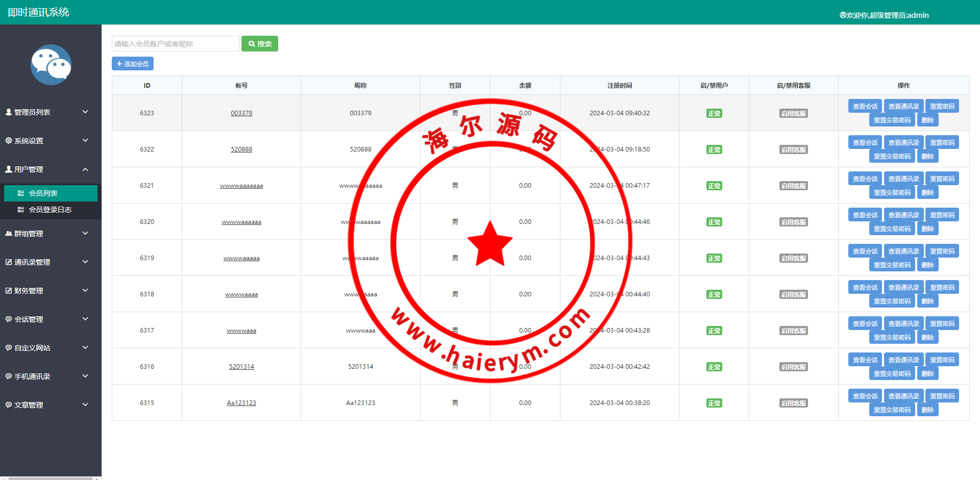Click the 文章管理 sidebar icon
980x480 pixels.
(9, 405)
